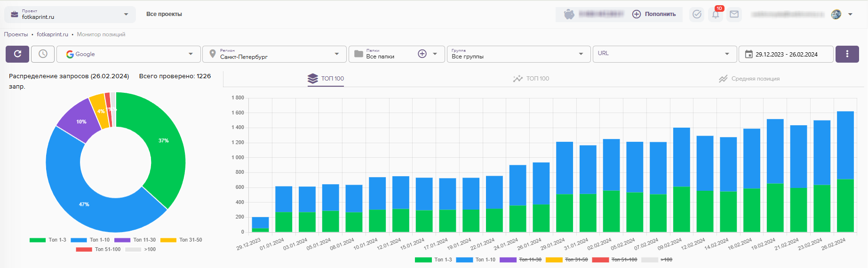Open the mail messages icon

click(x=734, y=15)
